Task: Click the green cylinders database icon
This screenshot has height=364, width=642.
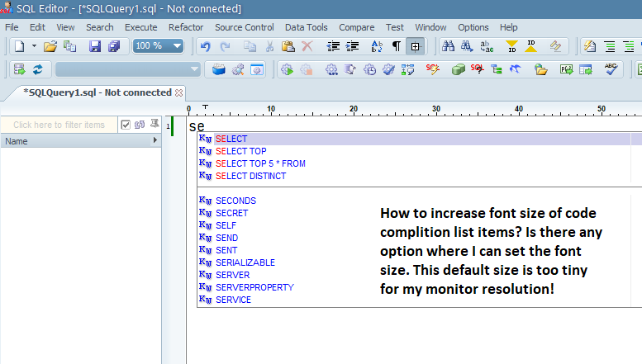Action: point(459,69)
